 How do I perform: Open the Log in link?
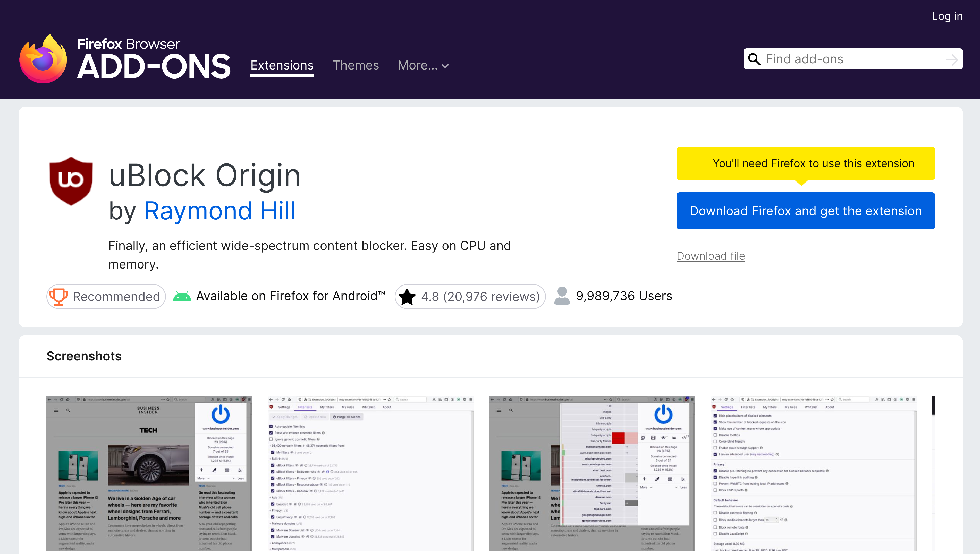click(947, 16)
